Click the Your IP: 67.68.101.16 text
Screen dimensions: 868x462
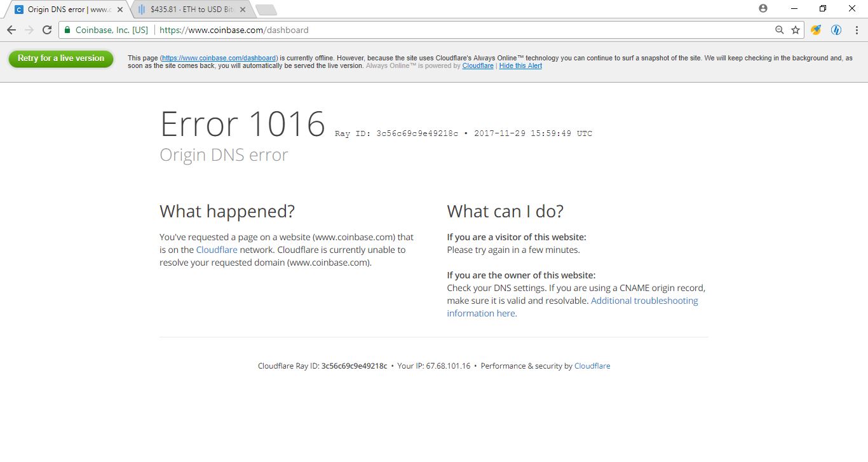[434, 366]
